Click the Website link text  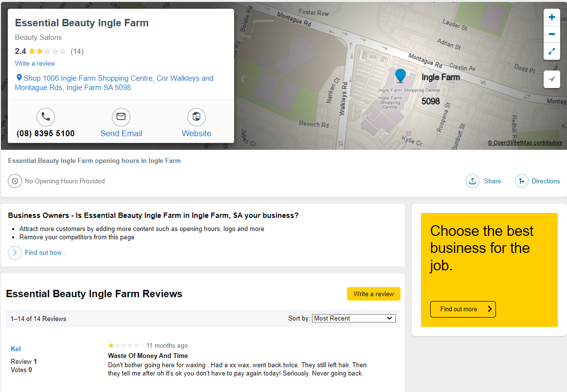pos(196,133)
